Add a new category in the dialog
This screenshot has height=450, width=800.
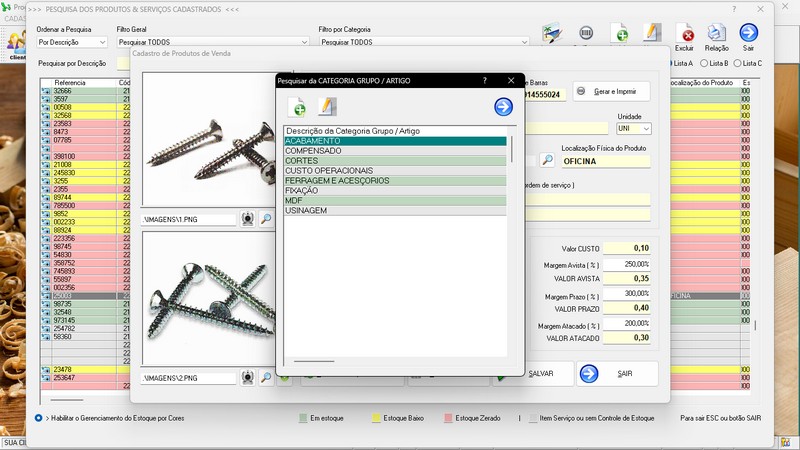coord(297,107)
